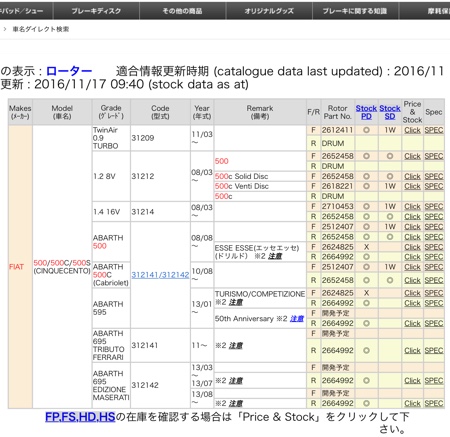The height and width of the screenshot is (437, 450).
Task: Open Click link for rotor 2710453
Action: pyautogui.click(x=412, y=207)
